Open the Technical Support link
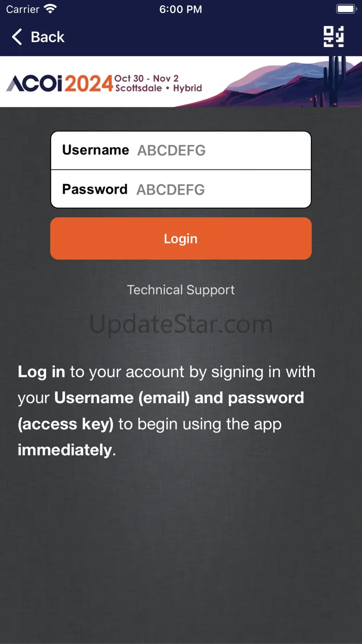The width and height of the screenshot is (362, 644). click(181, 290)
